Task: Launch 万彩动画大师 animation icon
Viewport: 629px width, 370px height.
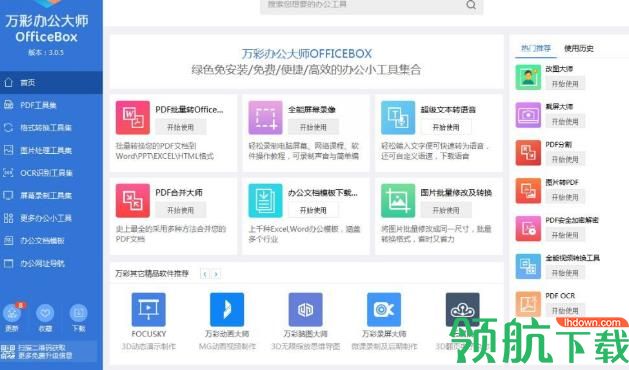Action: pyautogui.click(x=227, y=309)
